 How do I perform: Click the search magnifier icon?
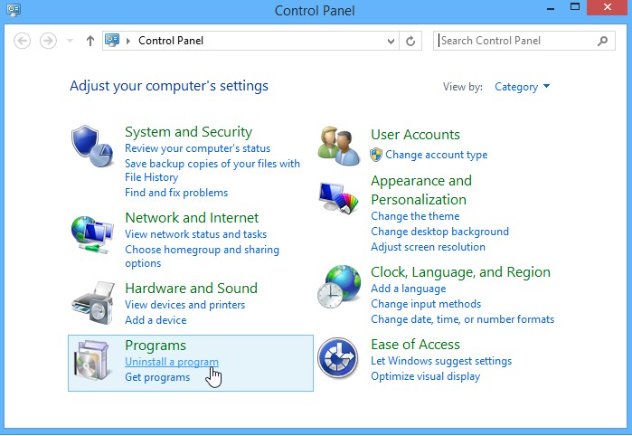(603, 41)
